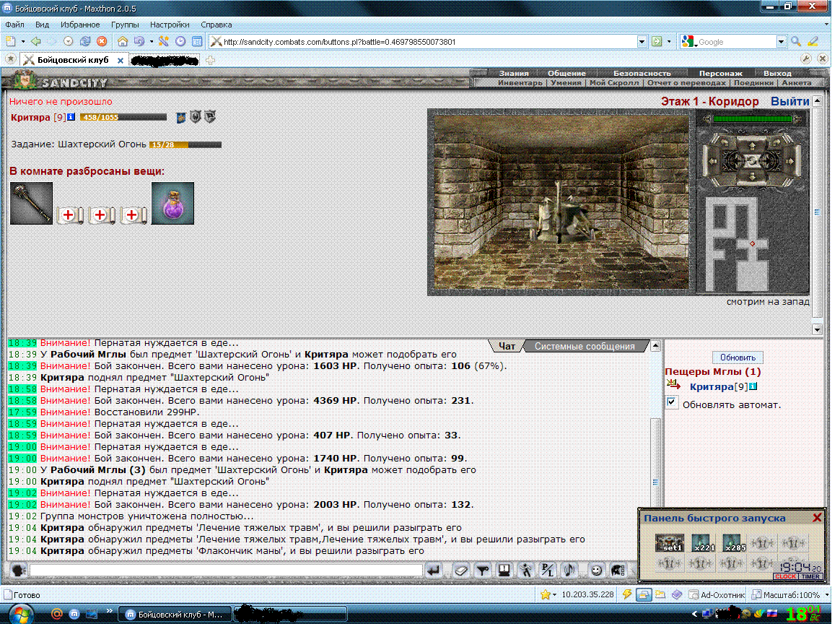Launch set1 from quick launch panel

pos(670,543)
